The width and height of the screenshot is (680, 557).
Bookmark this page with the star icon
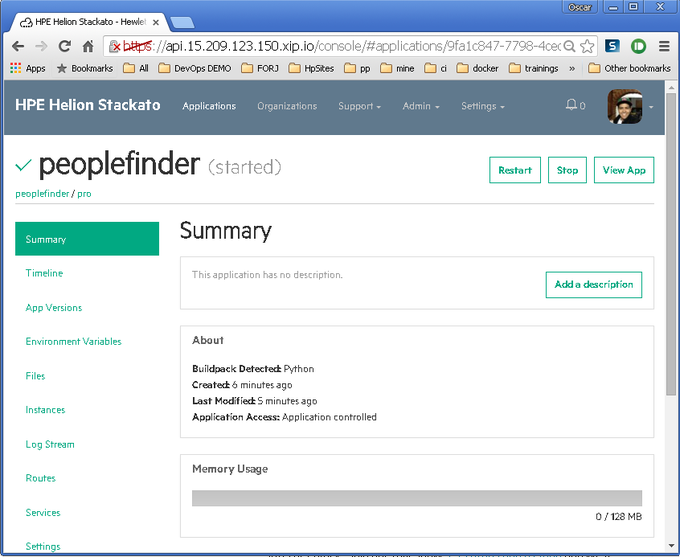[x=587, y=46]
